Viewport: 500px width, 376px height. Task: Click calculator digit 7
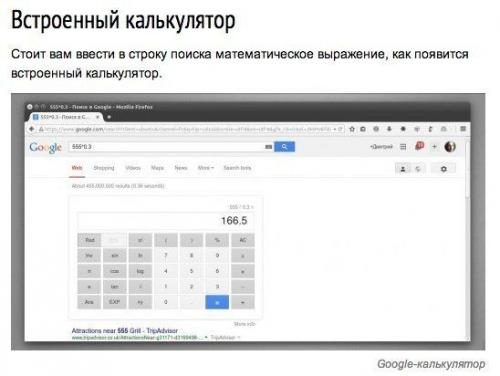[x=166, y=256]
